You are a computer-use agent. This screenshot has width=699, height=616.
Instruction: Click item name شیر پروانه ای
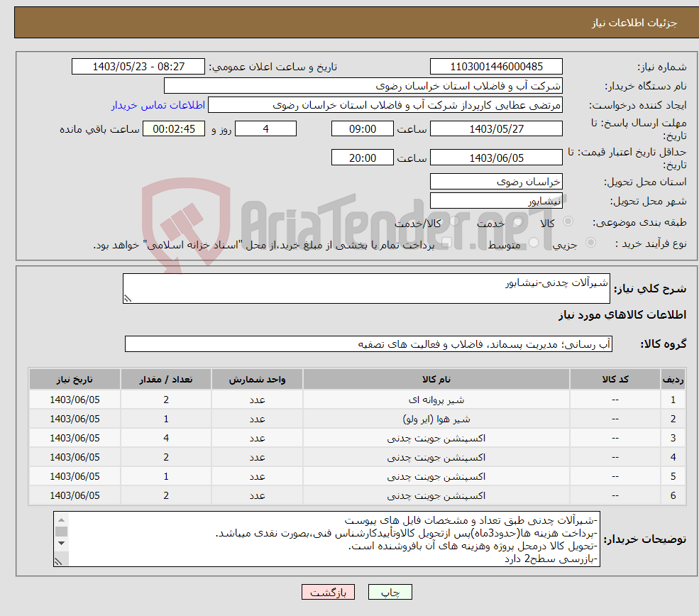click(x=436, y=400)
